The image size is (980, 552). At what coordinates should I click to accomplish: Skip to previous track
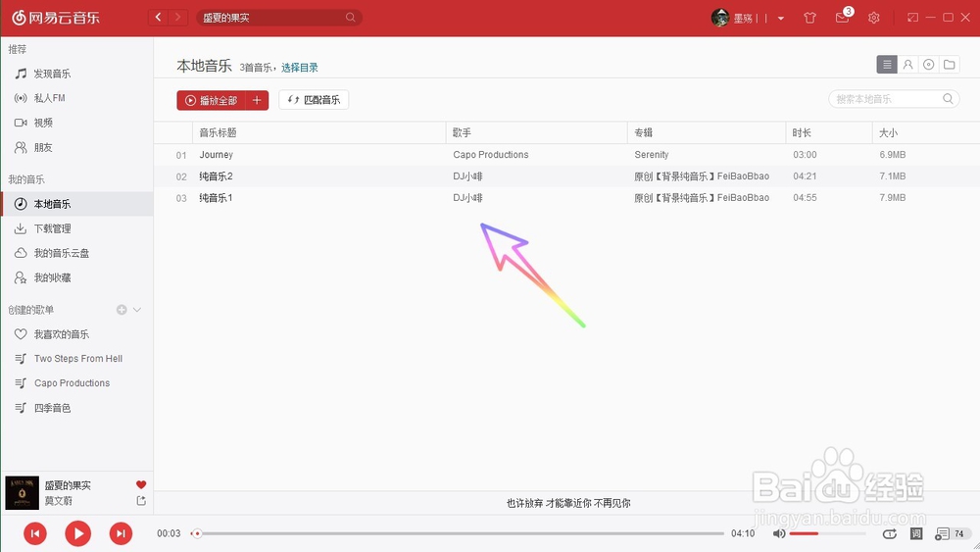[x=35, y=533]
